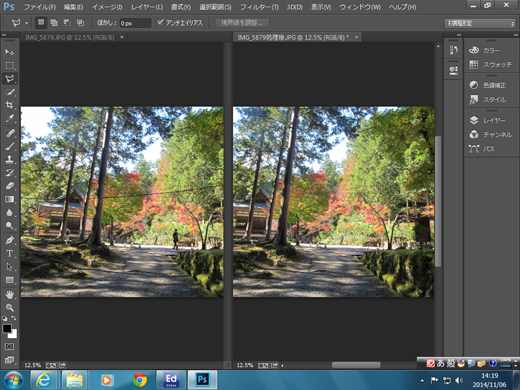This screenshot has width=520, height=390.
Task: Click the right document horizontal scrollbar
Action: (356, 365)
